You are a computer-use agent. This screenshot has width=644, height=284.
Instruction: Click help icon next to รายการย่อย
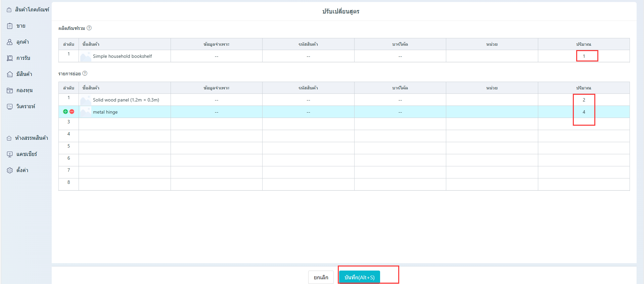(x=85, y=74)
